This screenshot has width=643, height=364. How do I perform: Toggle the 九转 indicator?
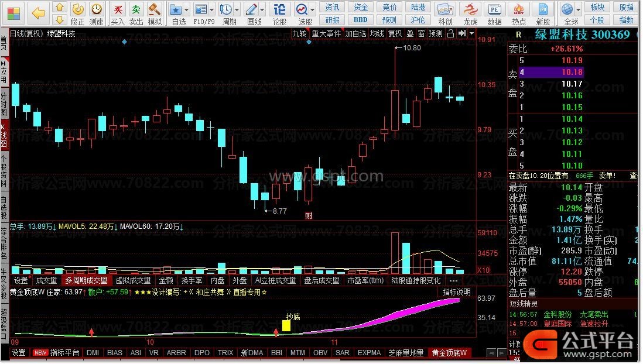click(x=299, y=33)
